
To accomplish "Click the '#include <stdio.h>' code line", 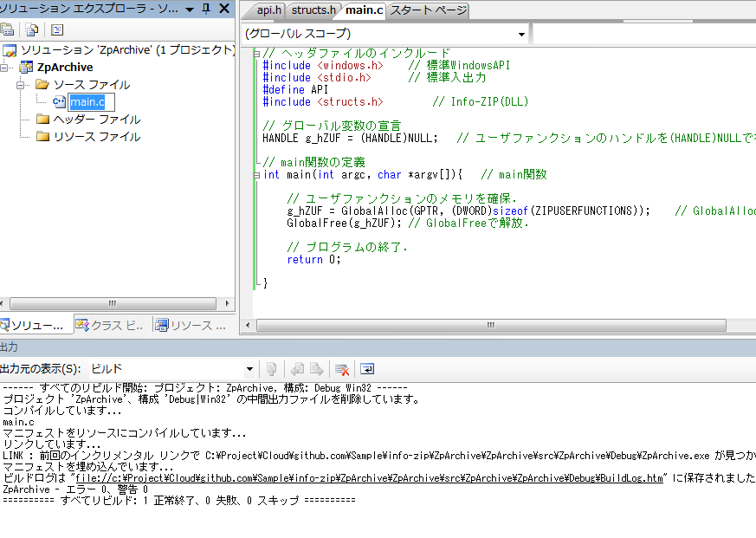I will tap(317, 77).
